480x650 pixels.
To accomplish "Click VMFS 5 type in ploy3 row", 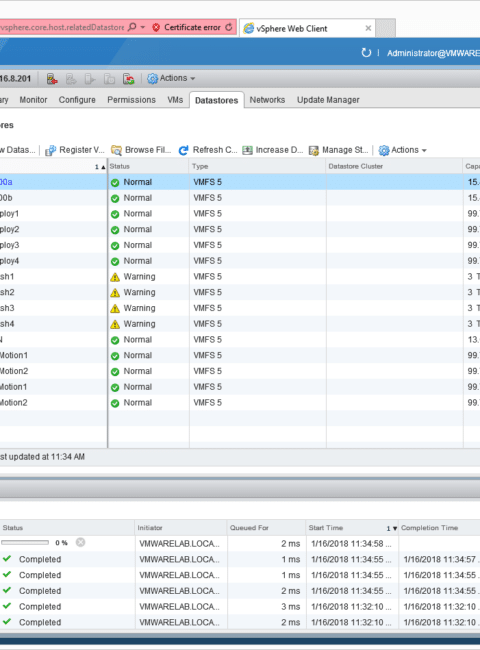I will [x=207, y=245].
